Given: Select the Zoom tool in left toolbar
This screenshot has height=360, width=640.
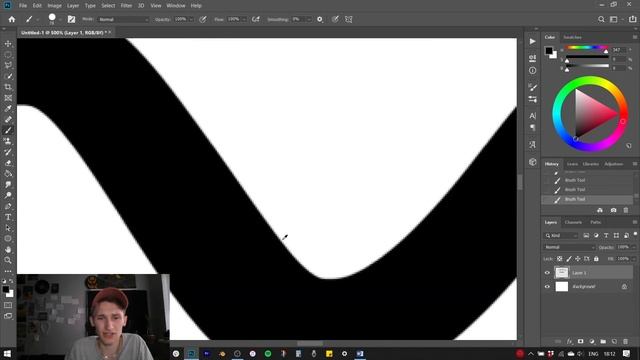Looking at the screenshot, I should click(x=8, y=260).
